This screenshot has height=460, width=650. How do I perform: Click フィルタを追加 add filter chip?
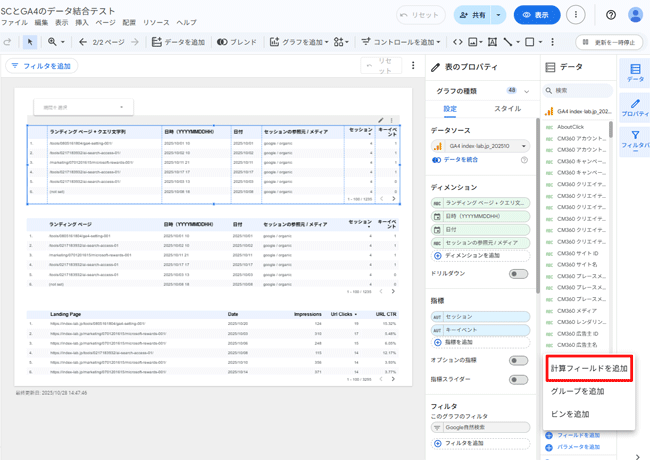tap(41, 66)
